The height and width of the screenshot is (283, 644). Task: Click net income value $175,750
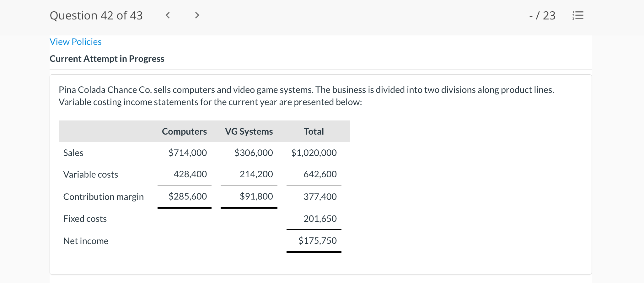click(318, 241)
